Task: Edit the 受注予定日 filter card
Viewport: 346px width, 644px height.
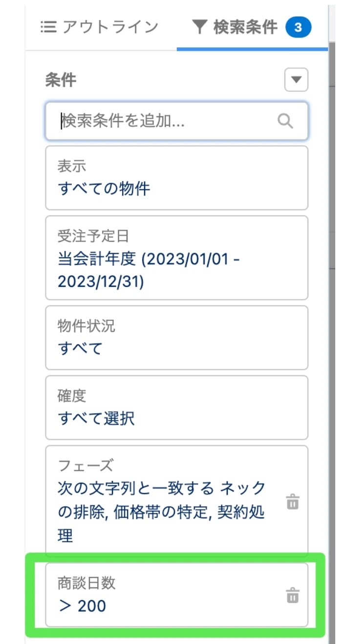Action: 176,258
